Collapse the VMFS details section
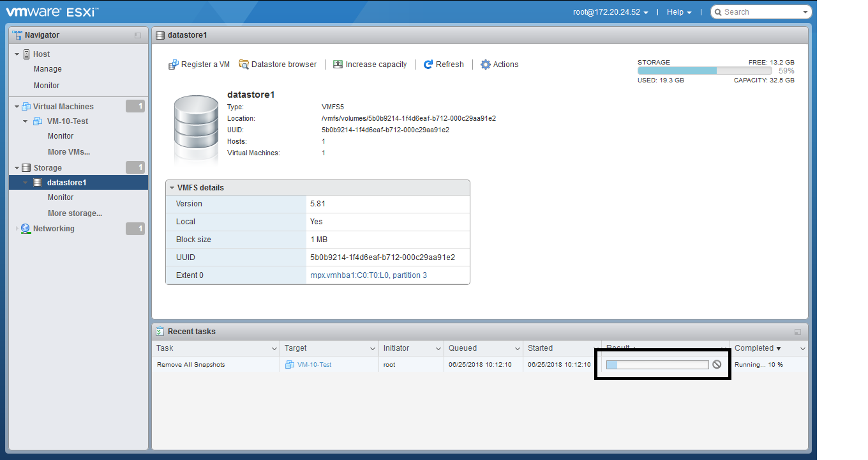 [x=172, y=188]
